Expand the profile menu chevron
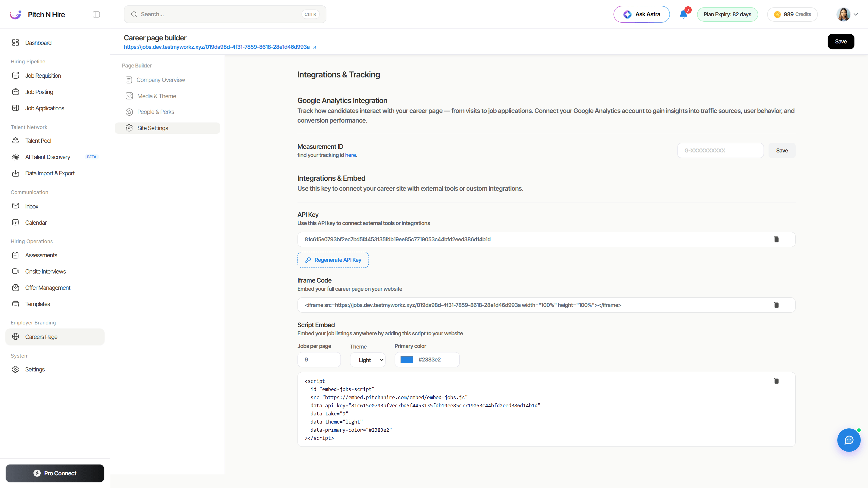The height and width of the screenshot is (488, 868). (856, 14)
